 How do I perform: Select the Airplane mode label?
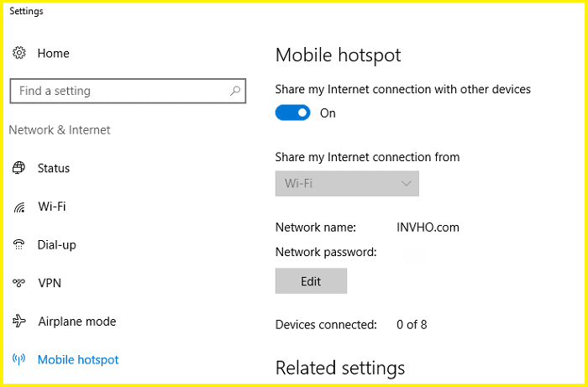pos(76,322)
